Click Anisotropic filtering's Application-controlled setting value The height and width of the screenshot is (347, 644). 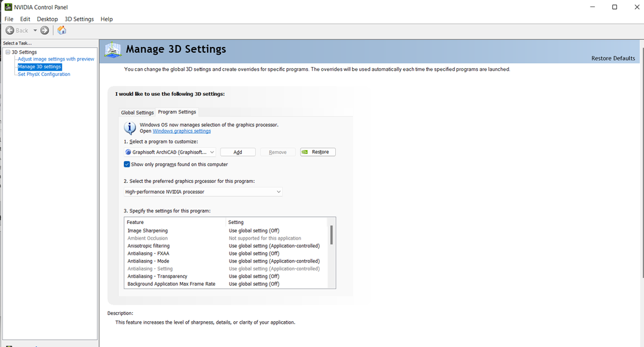click(x=274, y=246)
